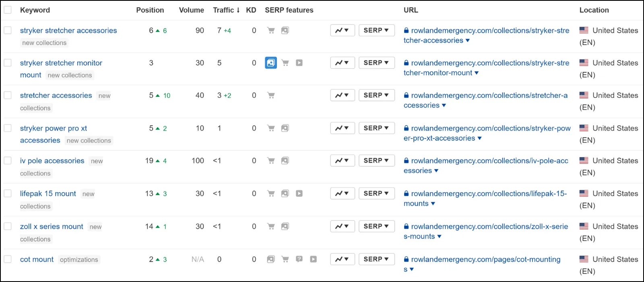Open rowlandemergency.com stryker-stretcher-monitor-mount URL
Screen dimensions: 644x282
click(x=487, y=68)
